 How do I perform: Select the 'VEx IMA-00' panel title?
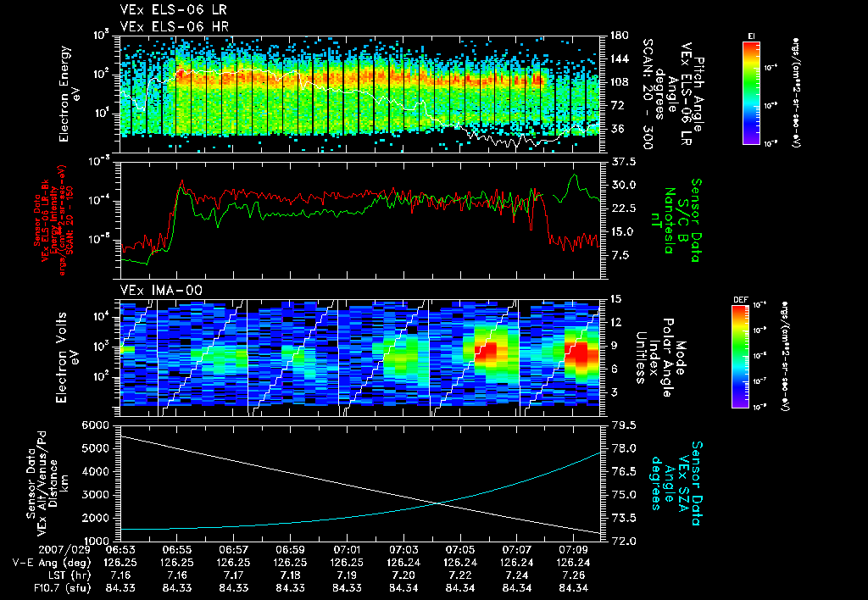[161, 290]
